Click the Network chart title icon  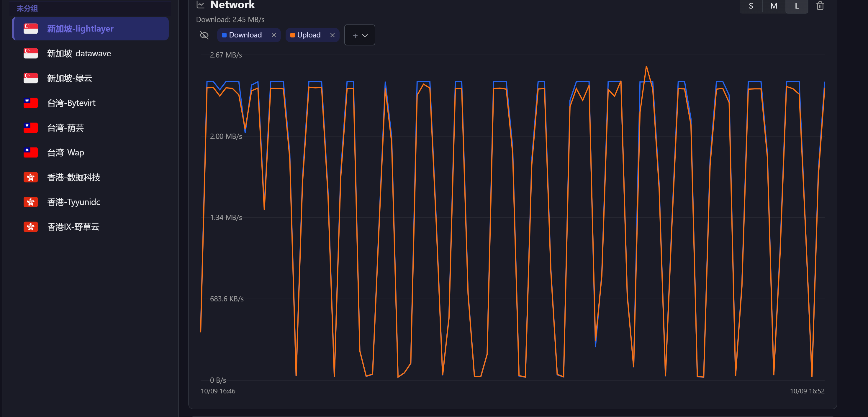(x=201, y=4)
